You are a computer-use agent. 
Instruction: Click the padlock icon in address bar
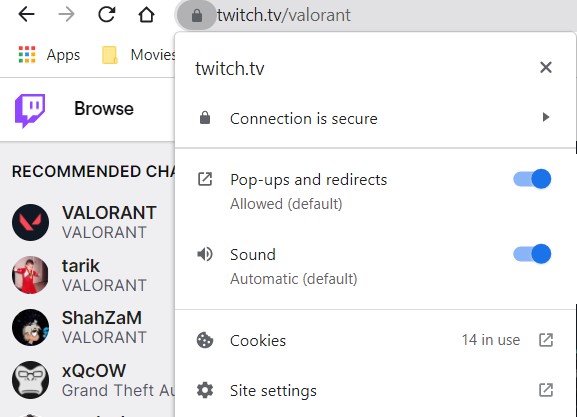pyautogui.click(x=197, y=15)
